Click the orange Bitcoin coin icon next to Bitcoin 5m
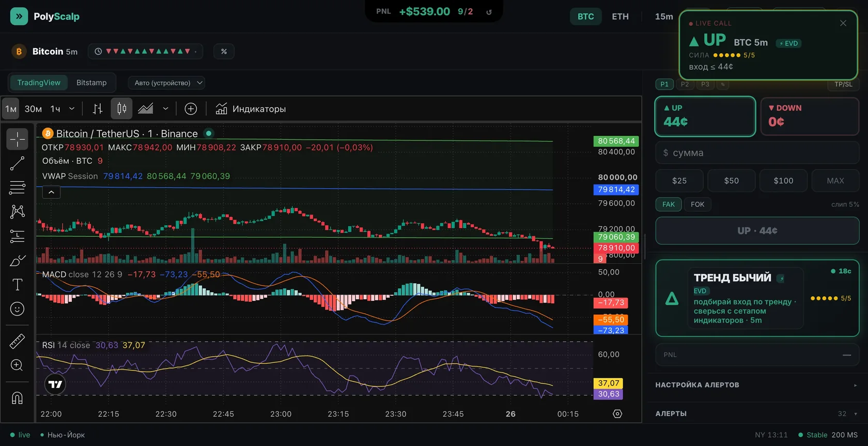This screenshot has height=446, width=868. [x=19, y=52]
